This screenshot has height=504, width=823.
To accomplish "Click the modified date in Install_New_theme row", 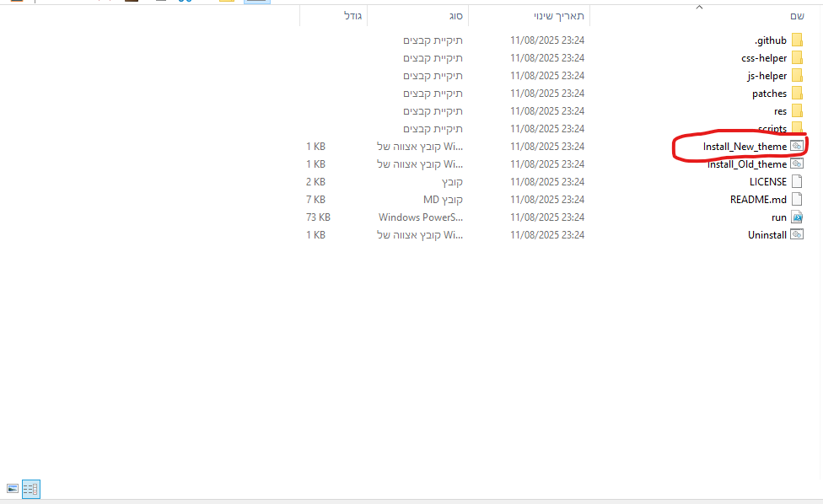I will [547, 147].
